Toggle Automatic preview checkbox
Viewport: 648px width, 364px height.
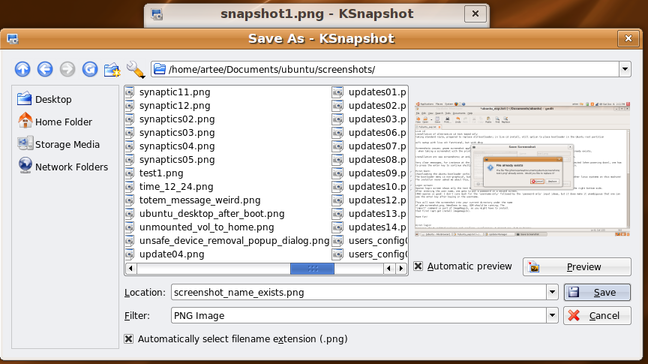point(418,266)
